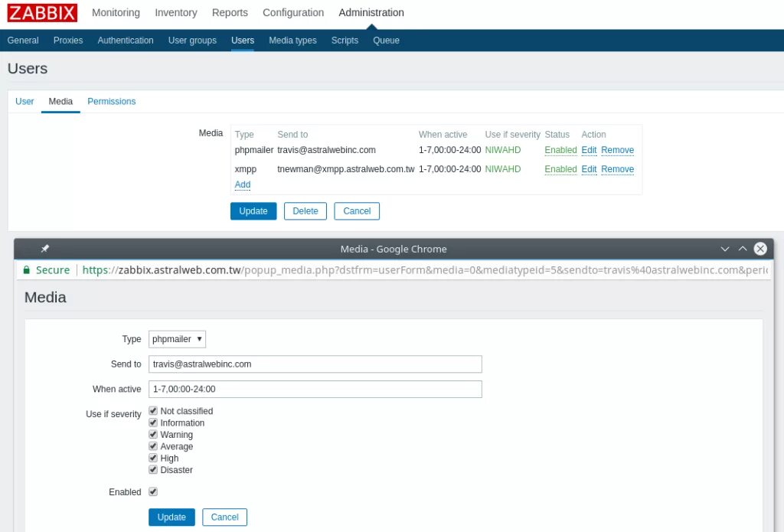
Task: Go to the Scripts submenu
Action: coord(345,41)
